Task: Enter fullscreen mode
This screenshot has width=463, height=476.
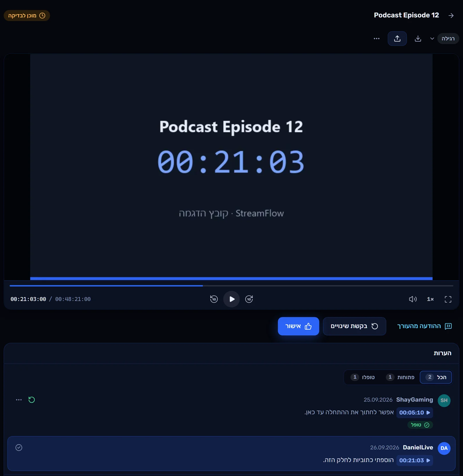Action: point(448,299)
